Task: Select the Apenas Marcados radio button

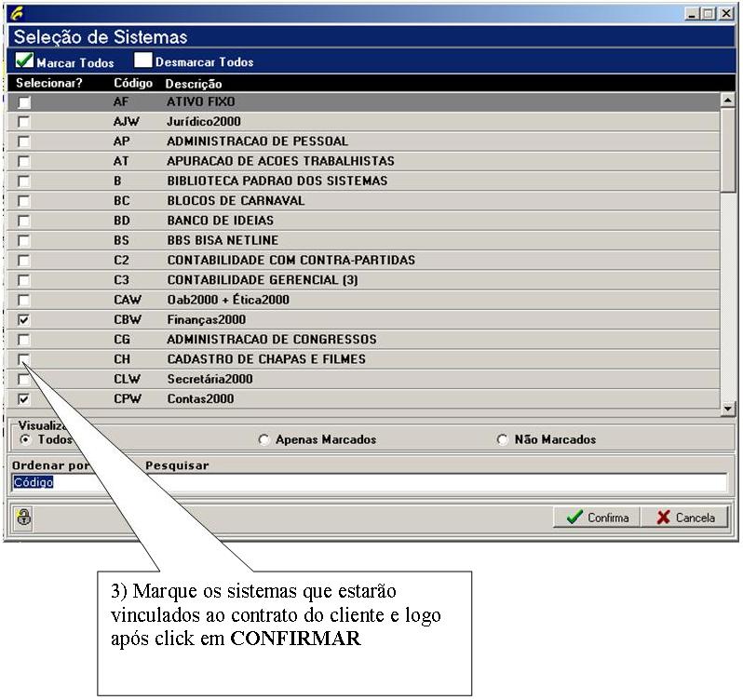Action: point(264,440)
